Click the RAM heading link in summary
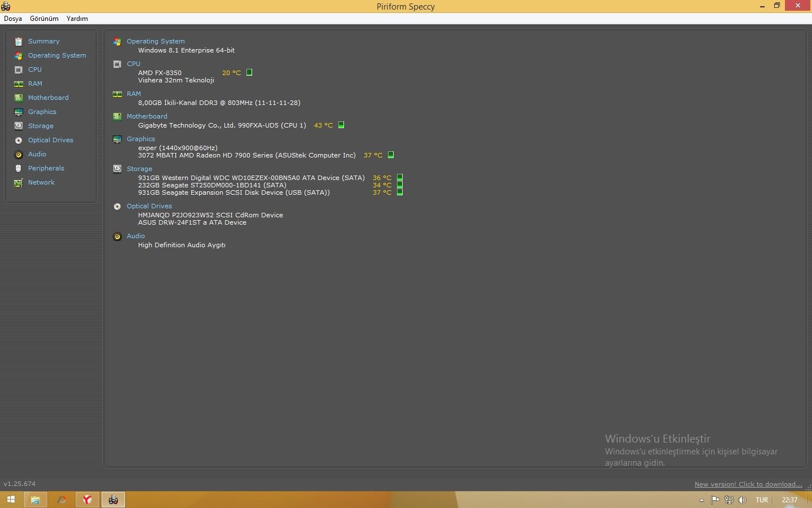Screen dimensions: 812x508 134,94
